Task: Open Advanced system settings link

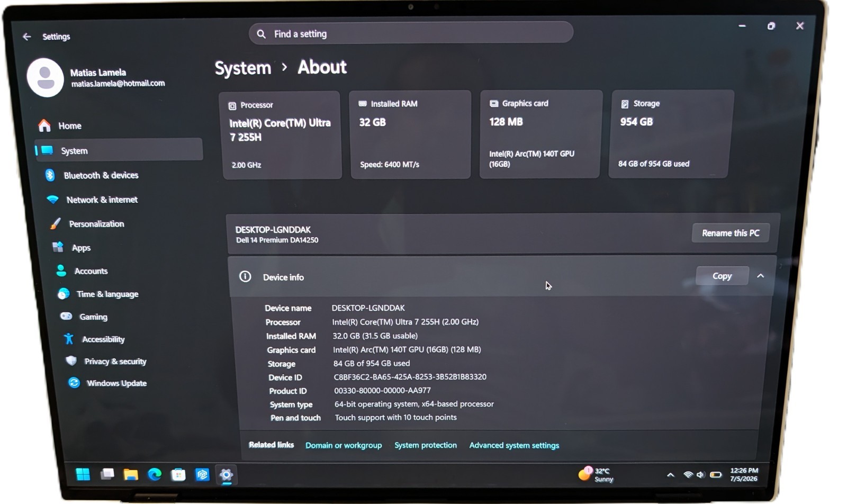Action: [x=514, y=445]
